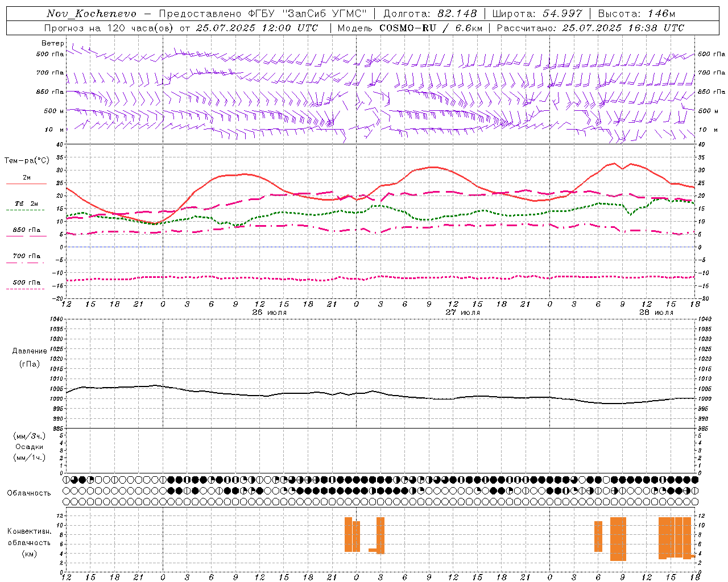The width and height of the screenshot is (728, 582).
Task: Click the Nov_Kochenevo station title
Action: (x=92, y=14)
